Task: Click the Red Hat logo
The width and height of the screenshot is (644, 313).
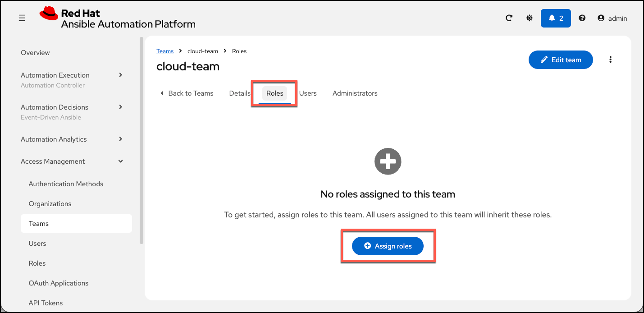Action: pyautogui.click(x=117, y=18)
